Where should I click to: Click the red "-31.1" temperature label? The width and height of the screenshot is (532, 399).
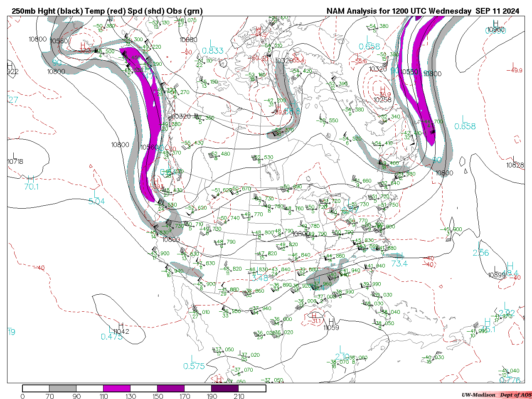314,321
